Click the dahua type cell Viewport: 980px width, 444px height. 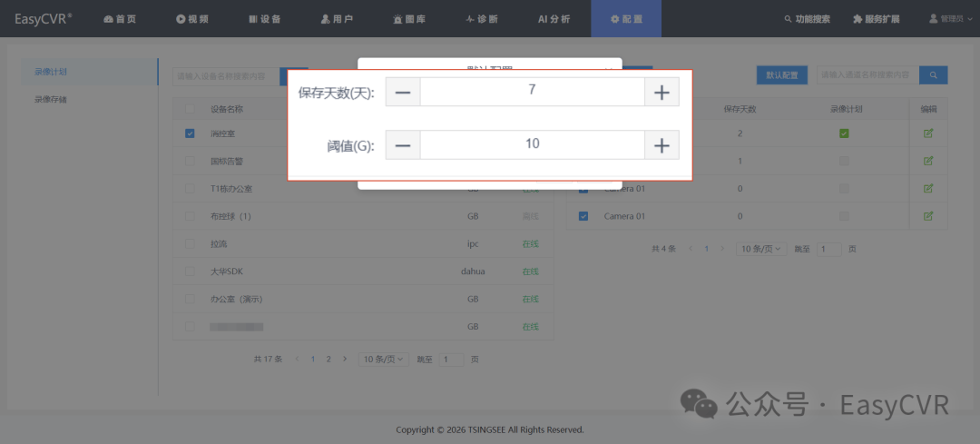[473, 271]
